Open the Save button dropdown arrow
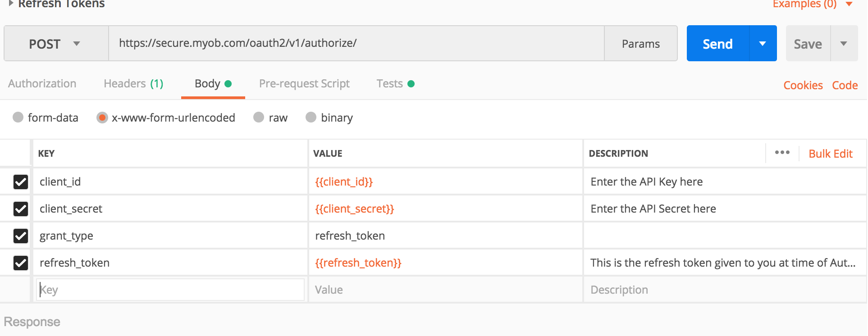Image resolution: width=868 pixels, height=336 pixels. 844,44
